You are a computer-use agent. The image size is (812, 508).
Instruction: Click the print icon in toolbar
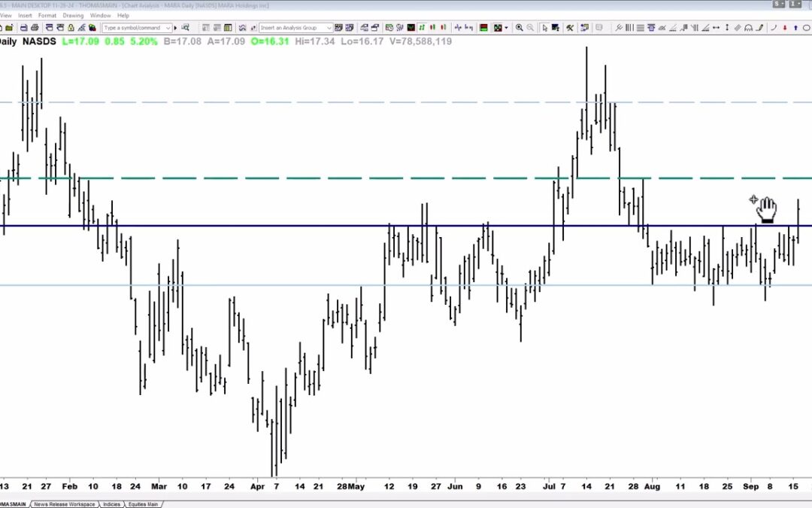tap(35, 28)
